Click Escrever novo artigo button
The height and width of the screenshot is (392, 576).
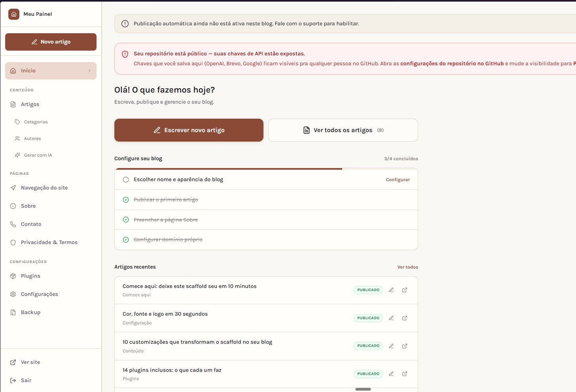[189, 130]
